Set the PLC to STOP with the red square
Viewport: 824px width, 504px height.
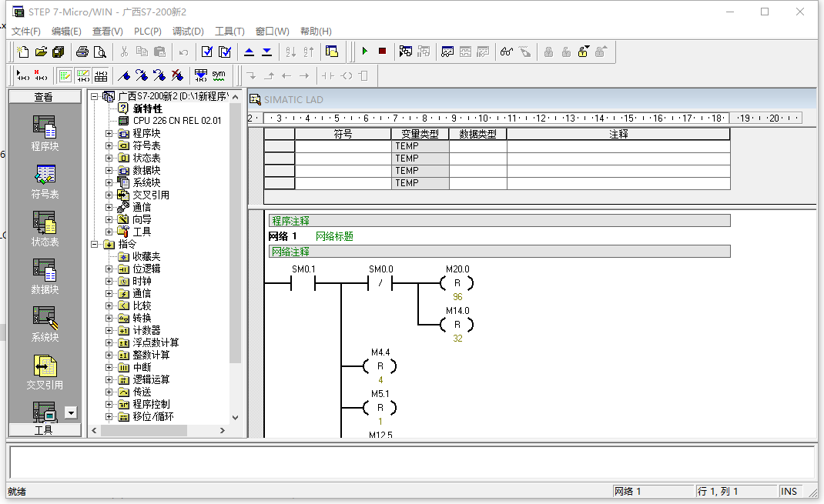[383, 52]
